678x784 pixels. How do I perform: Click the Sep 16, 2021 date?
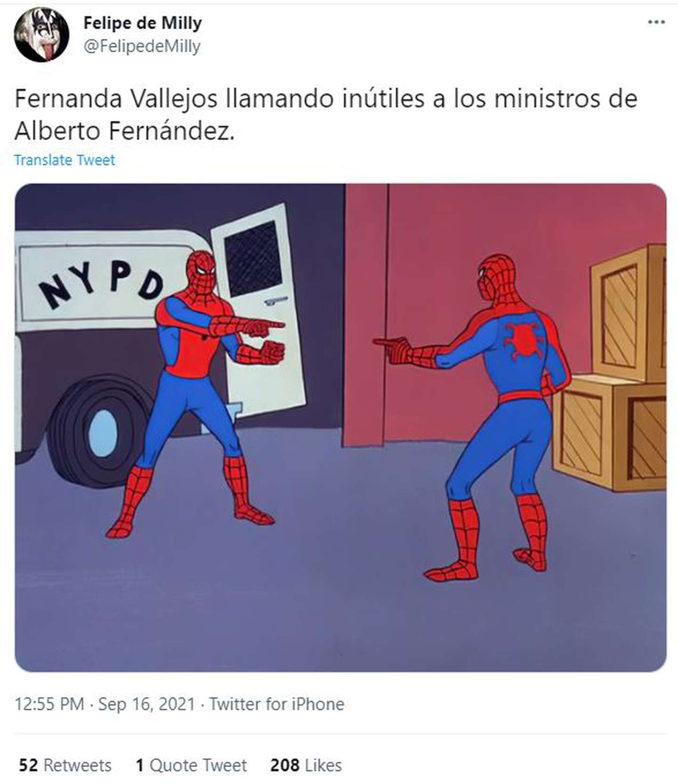(x=146, y=704)
